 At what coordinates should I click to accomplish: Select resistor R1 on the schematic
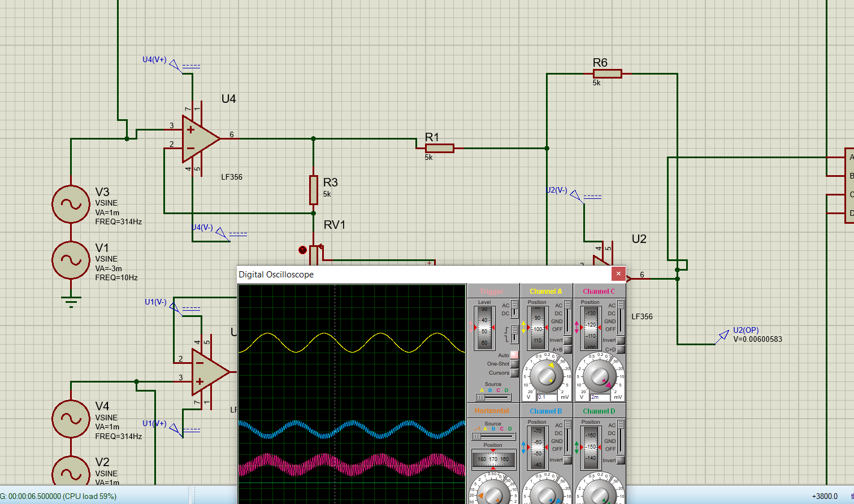439,149
